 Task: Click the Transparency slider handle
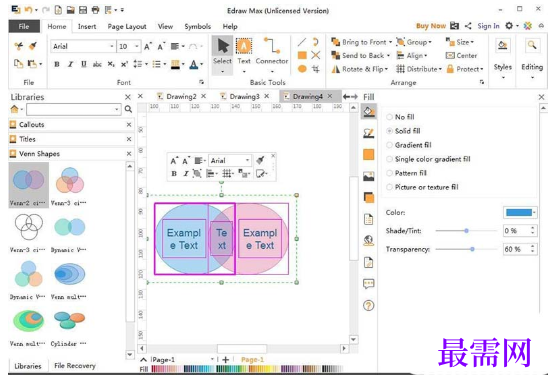(472, 249)
